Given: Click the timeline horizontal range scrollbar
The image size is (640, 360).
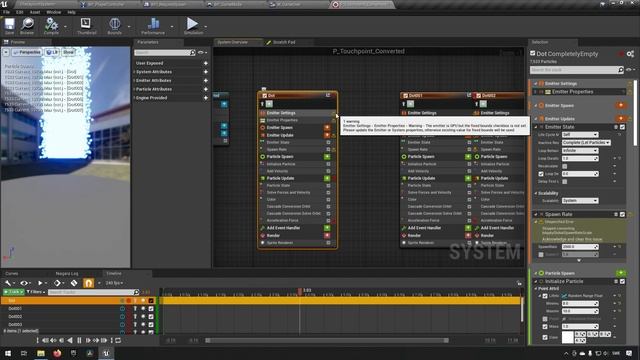Looking at the screenshot, I should pyautogui.click(x=327, y=340).
